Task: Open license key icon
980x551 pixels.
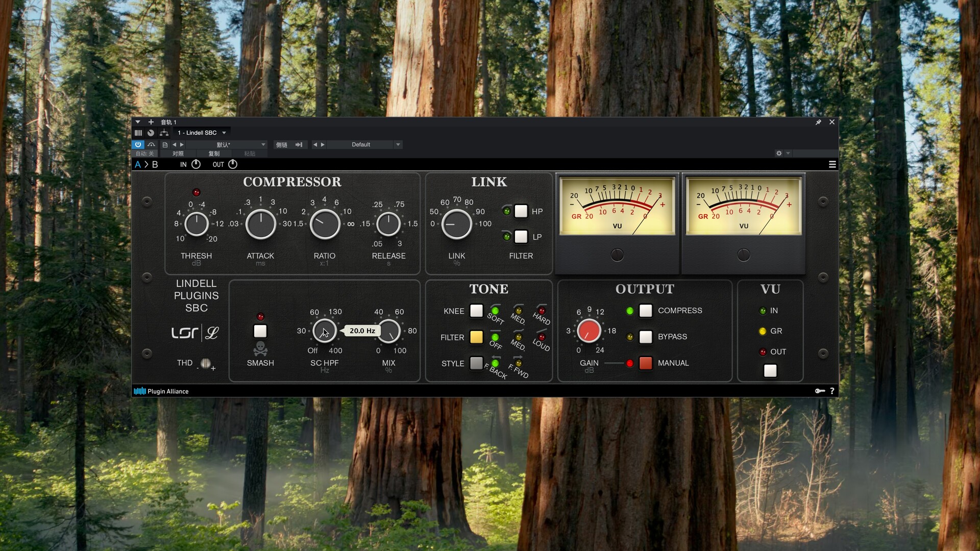Action: (x=820, y=391)
